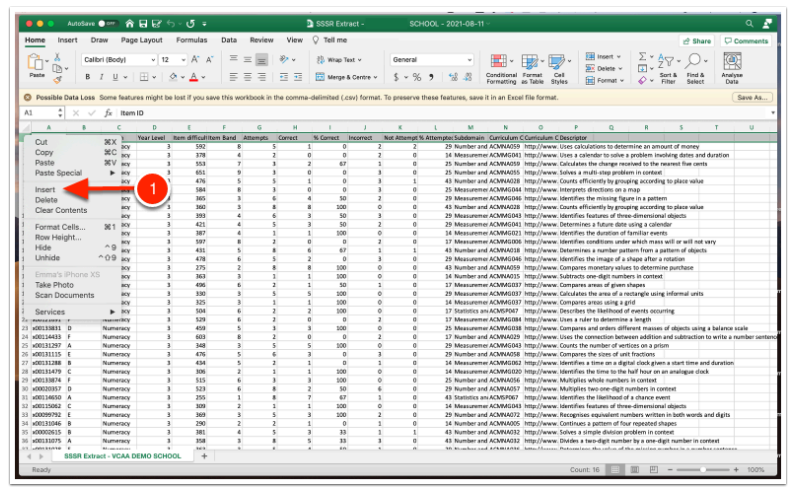Viewport: 793px width, 489px height.
Task: Toggle Wrap Text option
Action: coord(341,60)
